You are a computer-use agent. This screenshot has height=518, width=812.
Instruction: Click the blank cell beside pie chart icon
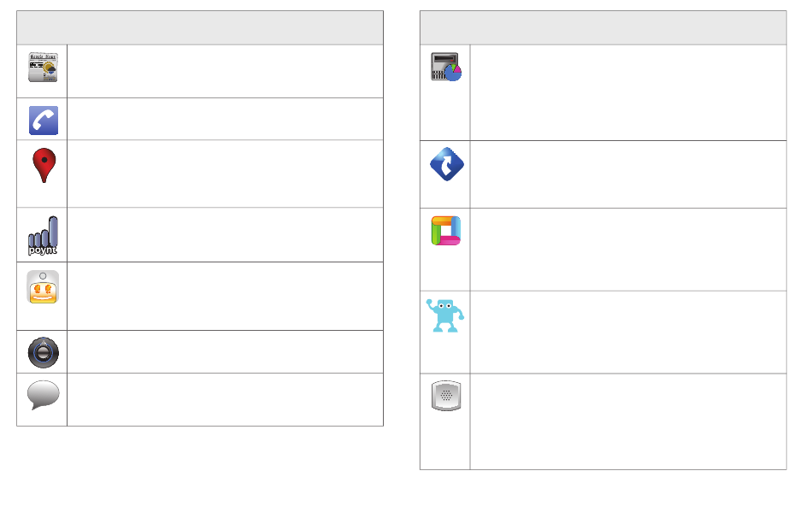pos(628,92)
